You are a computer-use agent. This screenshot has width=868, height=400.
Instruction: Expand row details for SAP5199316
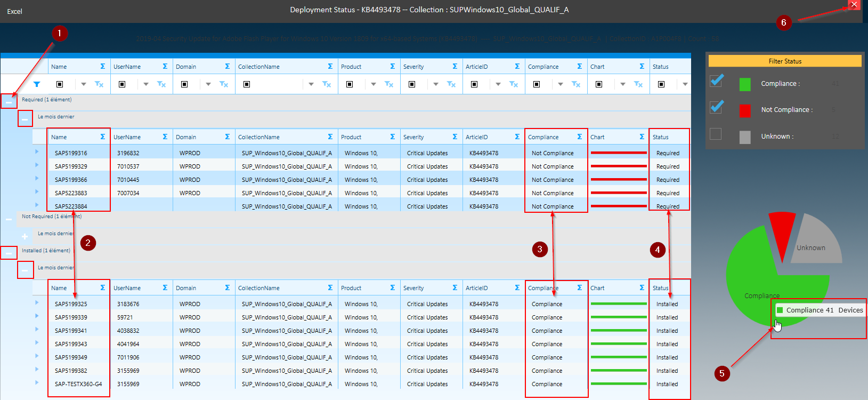pyautogui.click(x=37, y=151)
